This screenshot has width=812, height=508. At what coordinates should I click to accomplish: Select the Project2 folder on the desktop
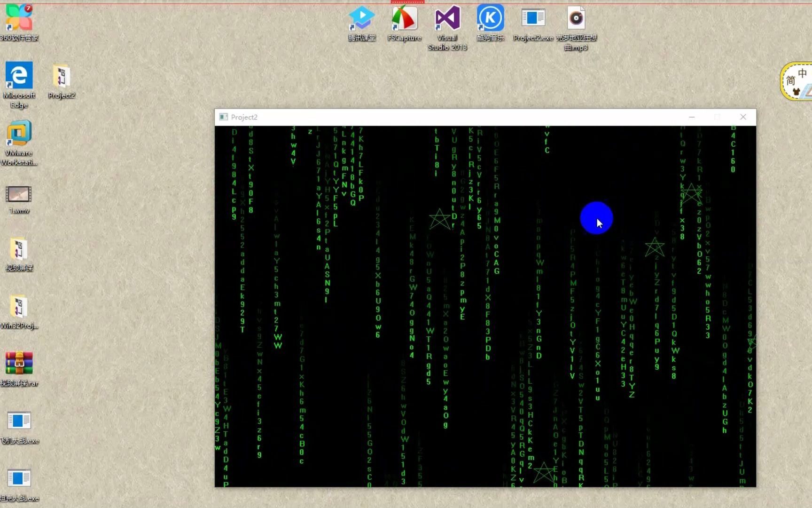[x=62, y=81]
